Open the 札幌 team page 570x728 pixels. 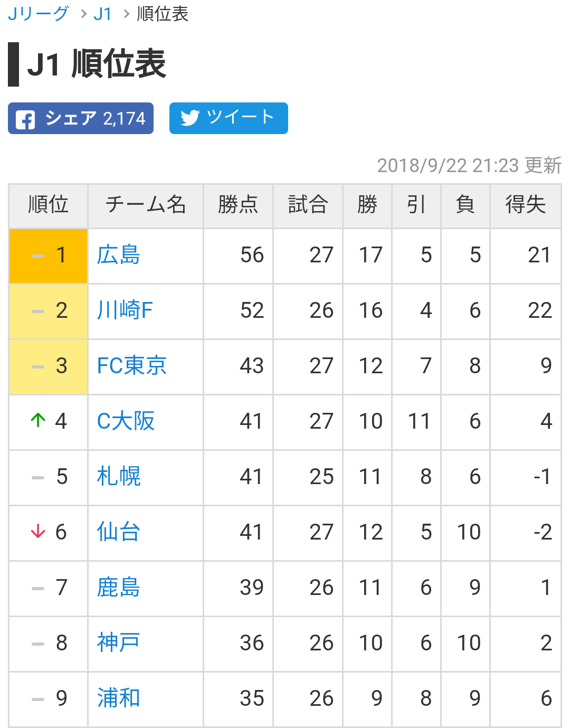(x=119, y=477)
